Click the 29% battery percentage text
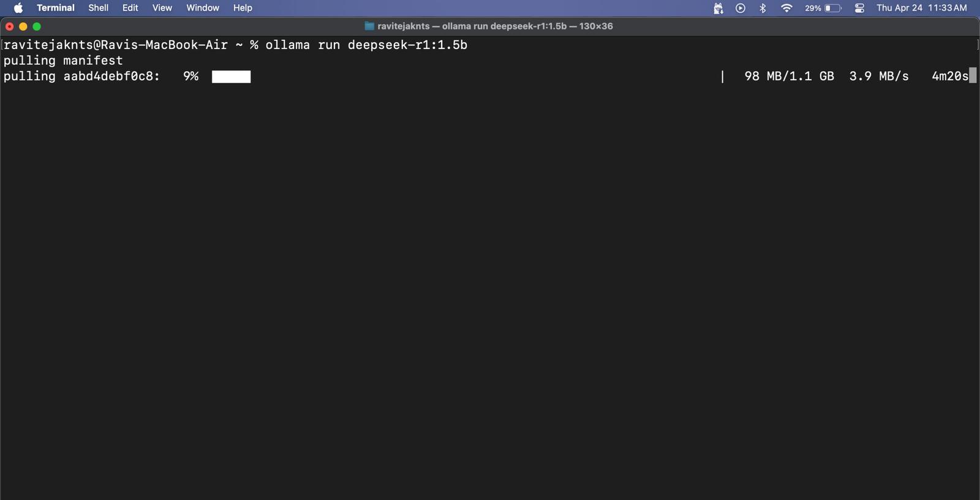Image resolution: width=980 pixels, height=500 pixels. [x=813, y=8]
